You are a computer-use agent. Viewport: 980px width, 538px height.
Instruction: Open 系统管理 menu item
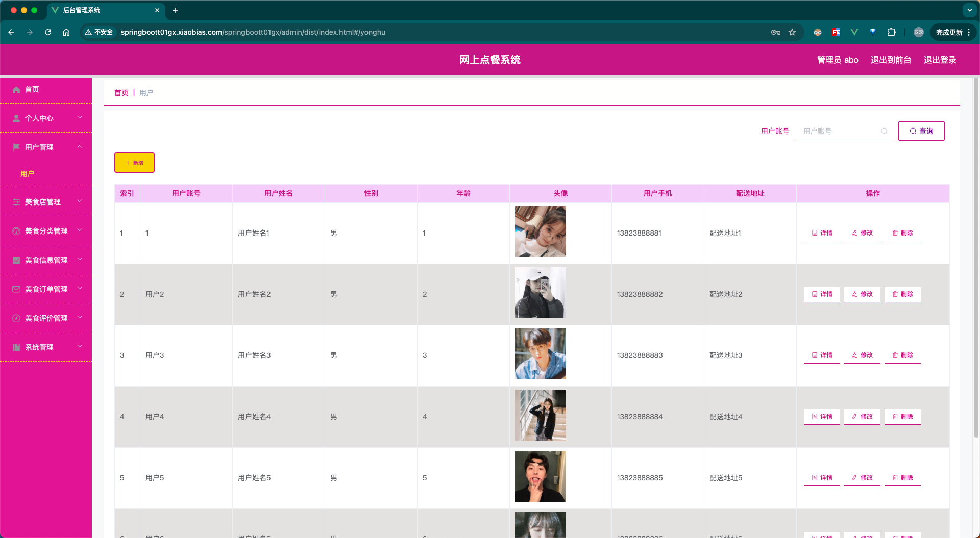pyautogui.click(x=46, y=347)
